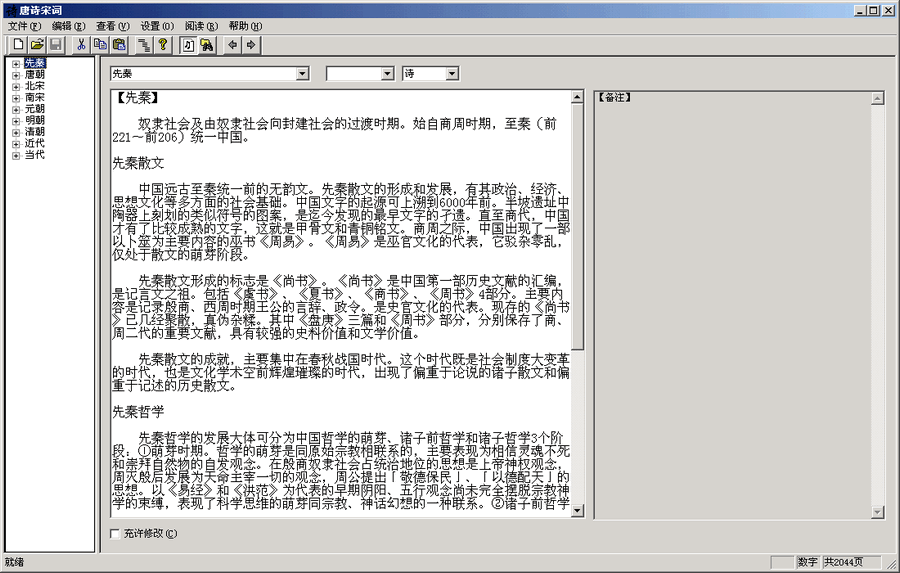
Task: Go to next page with right arrow
Action: 251,45
